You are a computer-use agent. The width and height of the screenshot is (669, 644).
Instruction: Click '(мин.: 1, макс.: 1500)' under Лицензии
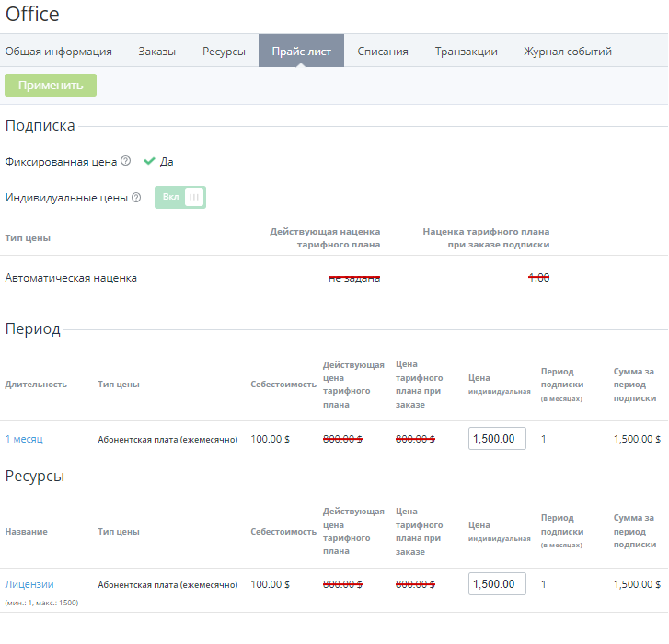tap(41, 603)
